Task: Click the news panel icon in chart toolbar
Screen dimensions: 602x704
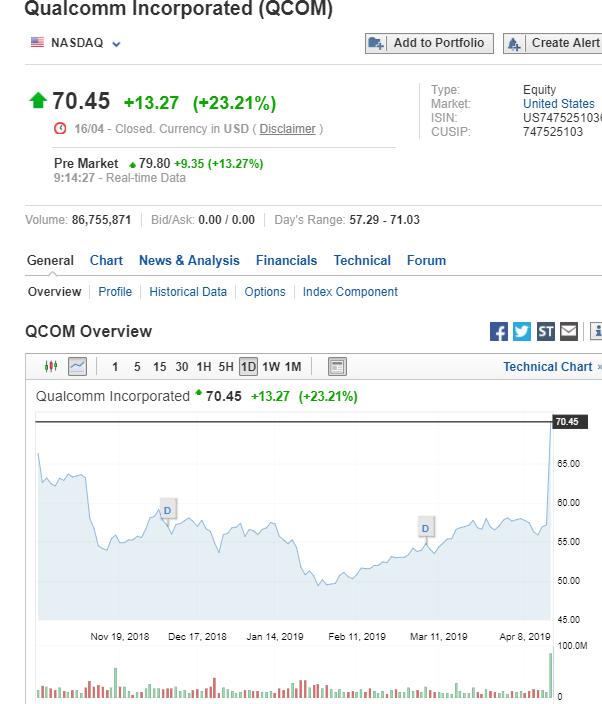Action: pos(337,367)
